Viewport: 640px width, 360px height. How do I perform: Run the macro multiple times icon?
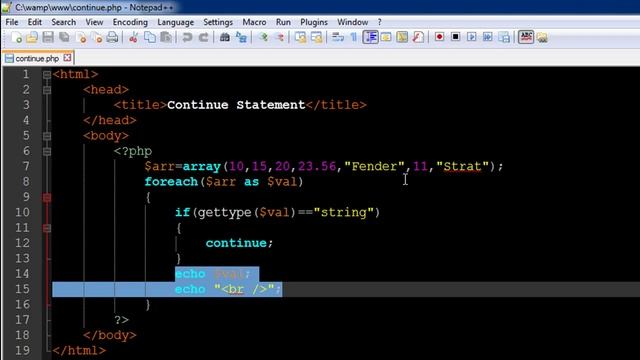(x=487, y=37)
